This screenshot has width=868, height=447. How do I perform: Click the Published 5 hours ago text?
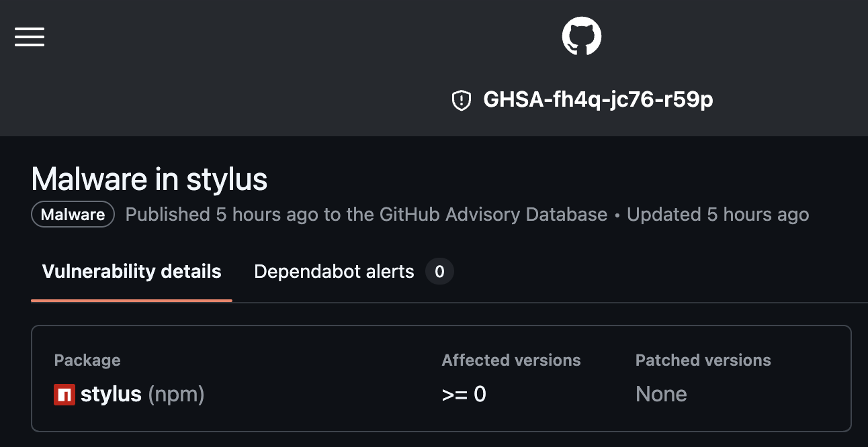tap(222, 214)
